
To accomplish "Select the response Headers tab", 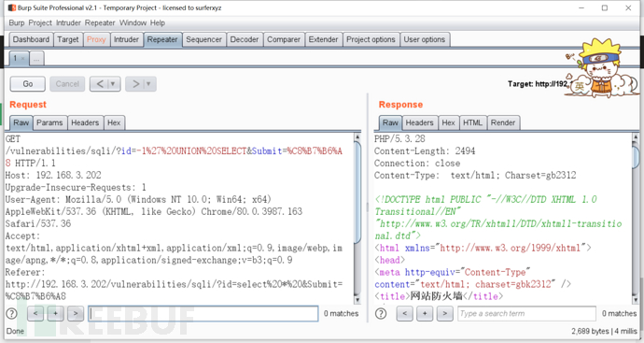I will click(420, 122).
